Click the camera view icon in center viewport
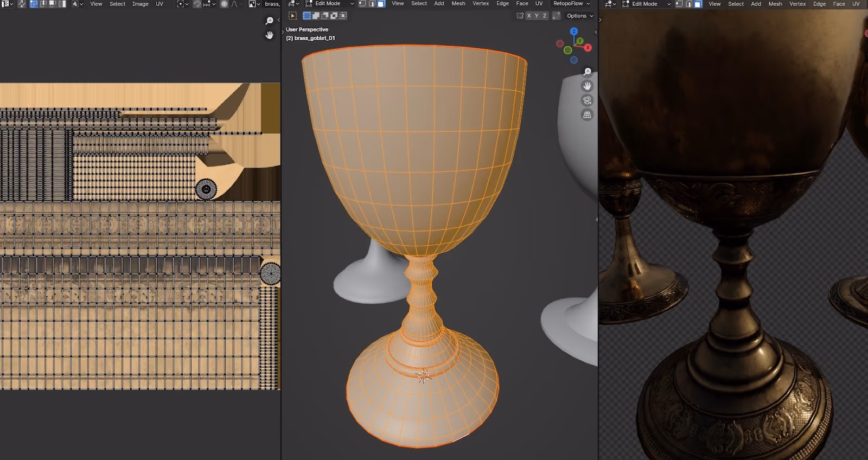868x460 pixels. click(587, 100)
